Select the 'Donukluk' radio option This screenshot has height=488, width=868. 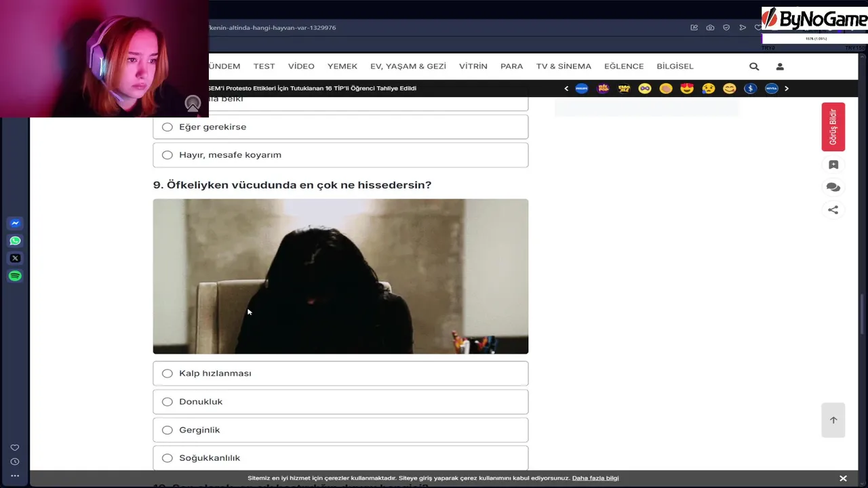point(340,401)
